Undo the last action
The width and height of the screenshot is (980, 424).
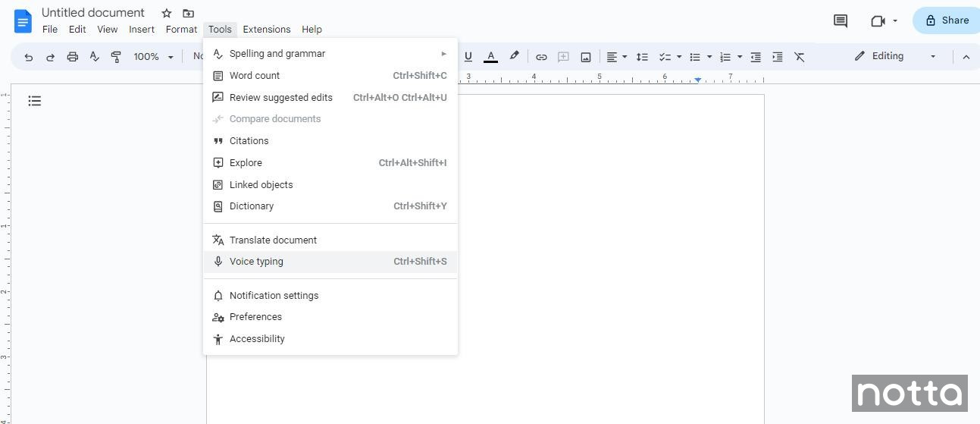point(28,57)
